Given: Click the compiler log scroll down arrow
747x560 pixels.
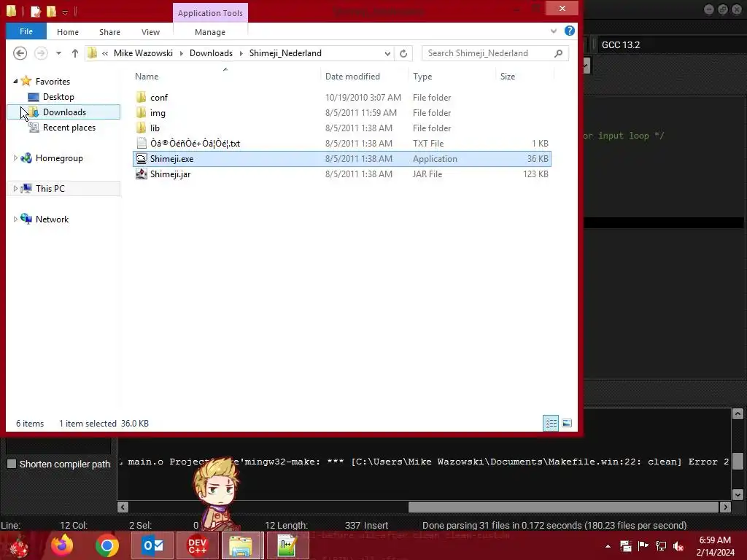Looking at the screenshot, I should (x=738, y=494).
